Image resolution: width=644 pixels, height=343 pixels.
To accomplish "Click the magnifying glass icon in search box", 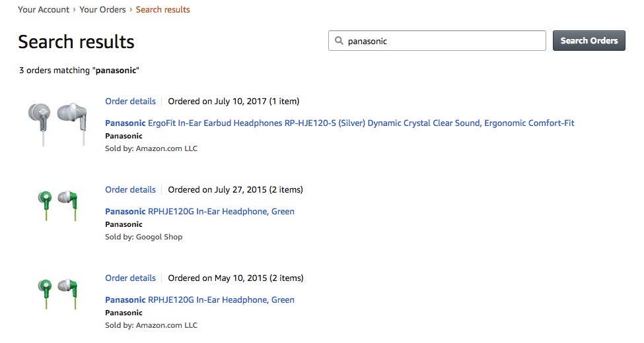I will 340,41.
